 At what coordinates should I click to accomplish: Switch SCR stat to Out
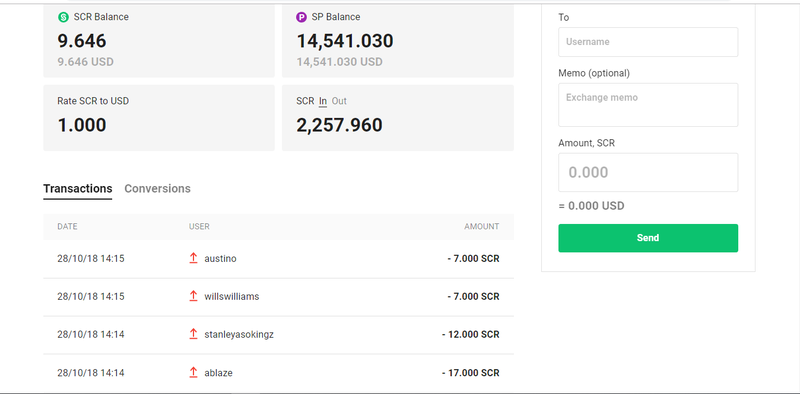pos(339,101)
